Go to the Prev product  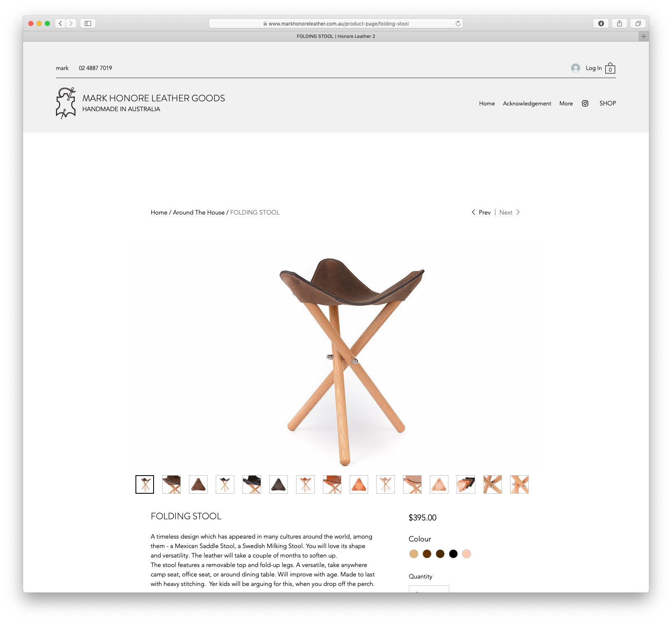tap(481, 212)
